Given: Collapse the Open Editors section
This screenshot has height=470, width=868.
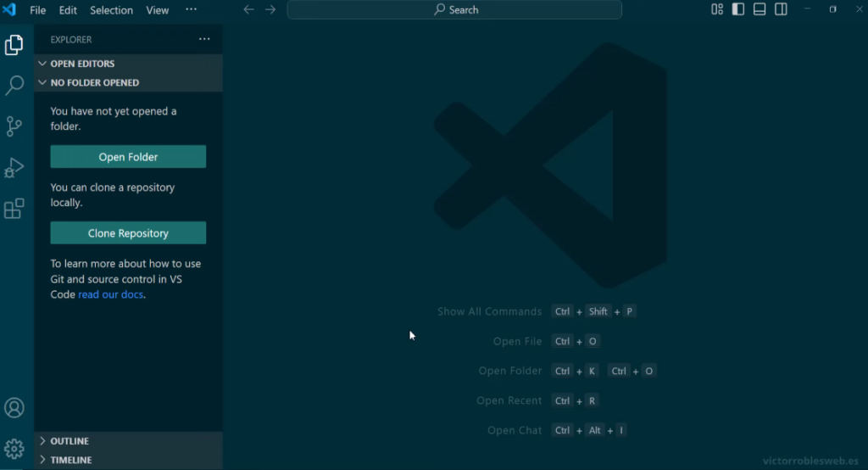Looking at the screenshot, I should coord(129,64).
